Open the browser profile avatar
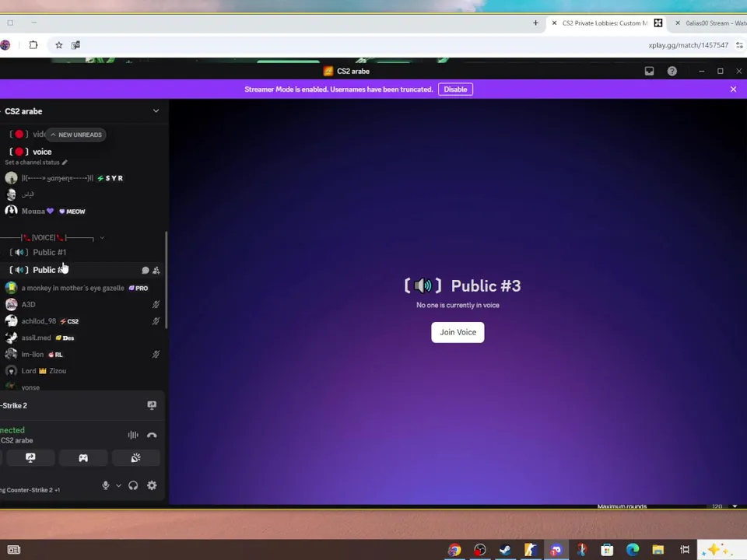The height and width of the screenshot is (560, 747). click(5, 45)
